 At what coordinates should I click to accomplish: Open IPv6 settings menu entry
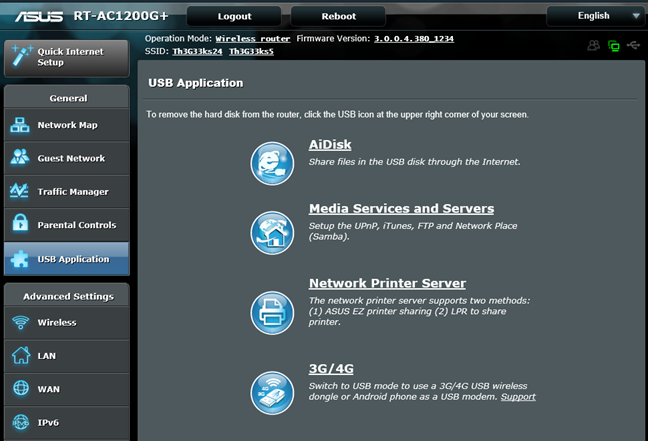pyautogui.click(x=67, y=423)
